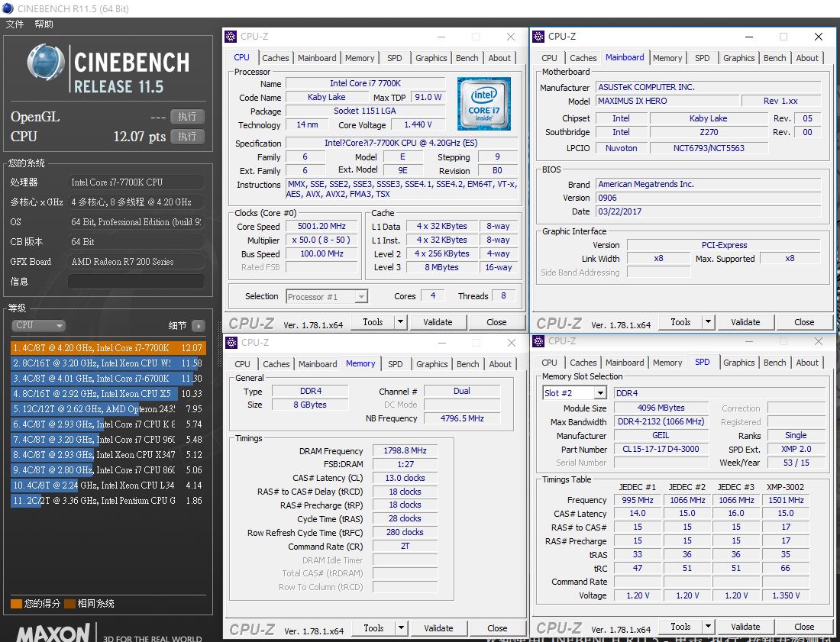840x642 pixels.
Task: Click Close button in Memory CPU-Z window
Action: pyautogui.click(x=497, y=628)
